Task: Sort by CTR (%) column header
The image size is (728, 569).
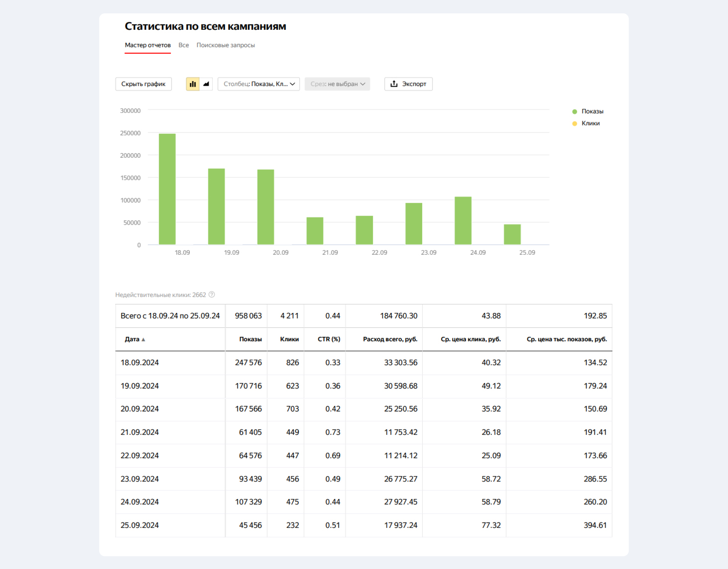Action: tap(329, 339)
